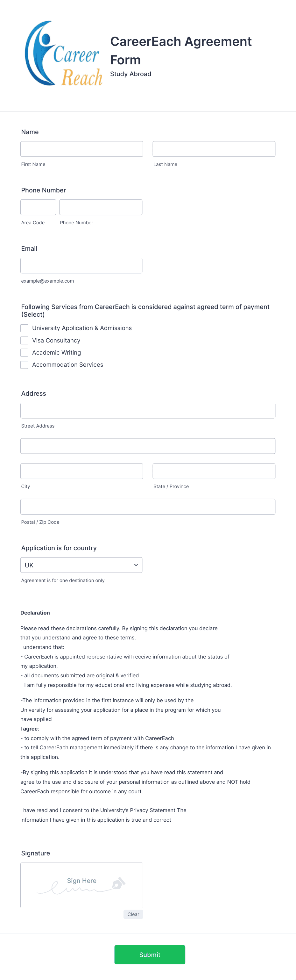Image resolution: width=296 pixels, height=980 pixels.
Task: Select Accommodation Services option
Action: click(x=24, y=364)
